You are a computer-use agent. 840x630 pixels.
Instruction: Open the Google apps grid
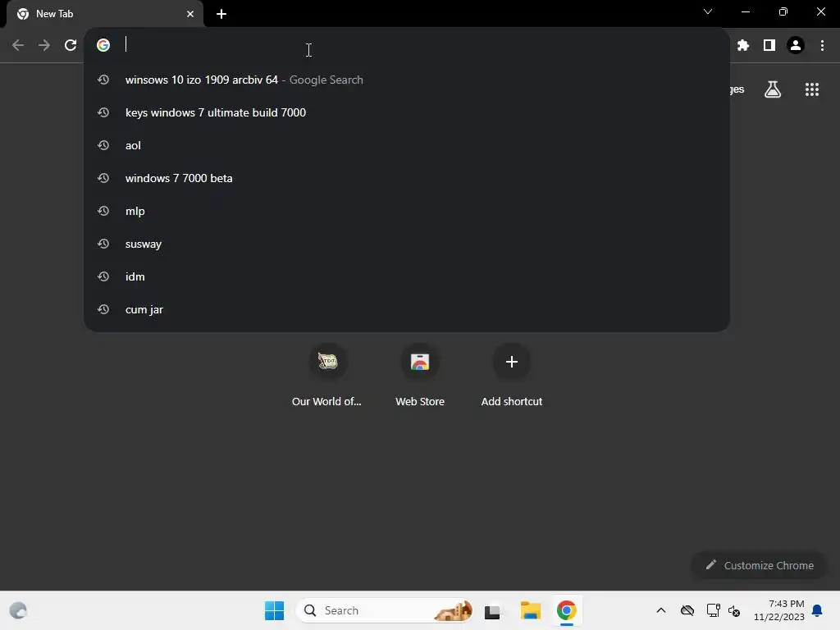[x=811, y=89]
